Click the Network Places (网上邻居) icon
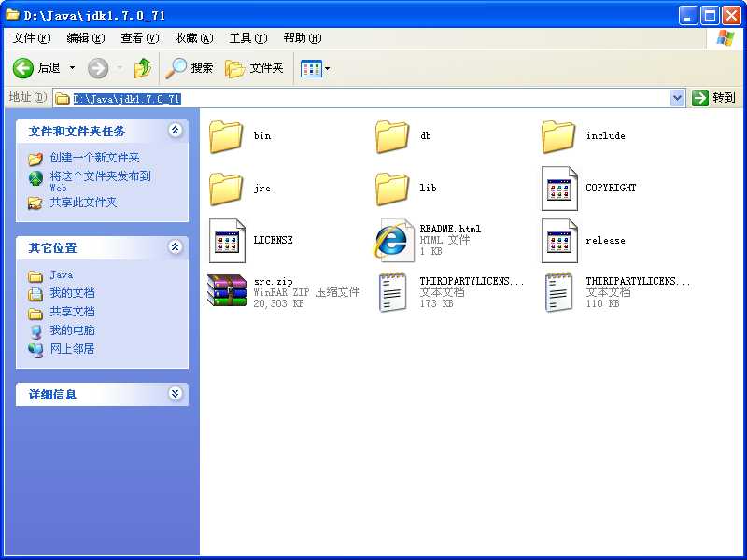This screenshot has height=560, width=747. (35, 350)
